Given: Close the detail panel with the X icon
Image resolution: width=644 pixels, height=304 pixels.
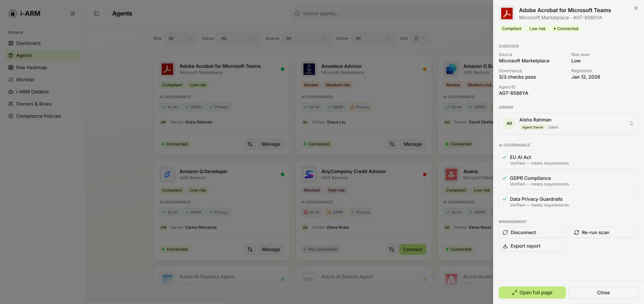Looking at the screenshot, I should (636, 8).
